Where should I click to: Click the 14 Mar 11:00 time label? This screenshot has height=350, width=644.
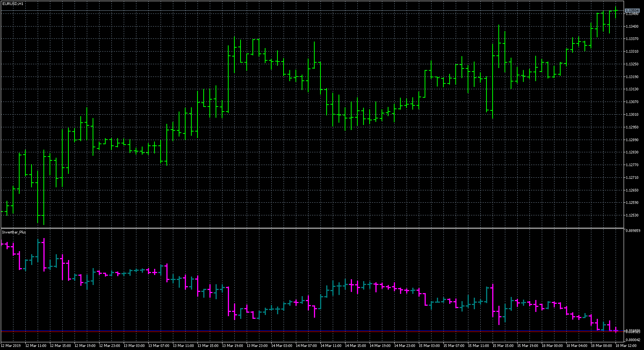point(330,346)
